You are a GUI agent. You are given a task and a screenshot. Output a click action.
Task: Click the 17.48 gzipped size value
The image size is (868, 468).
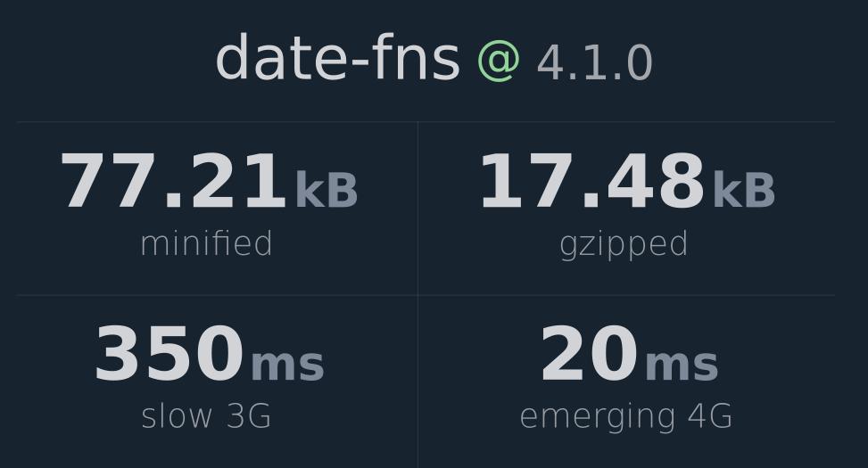tap(592, 181)
